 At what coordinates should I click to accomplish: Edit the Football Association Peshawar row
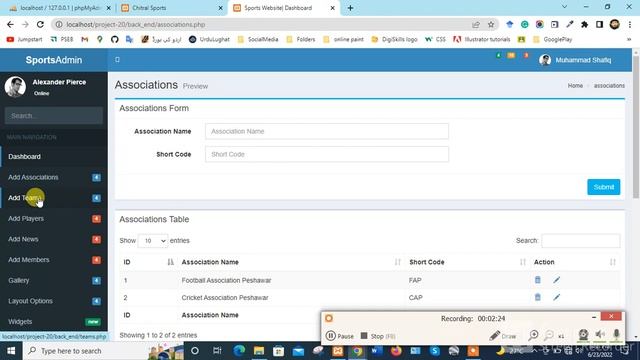coord(556,280)
